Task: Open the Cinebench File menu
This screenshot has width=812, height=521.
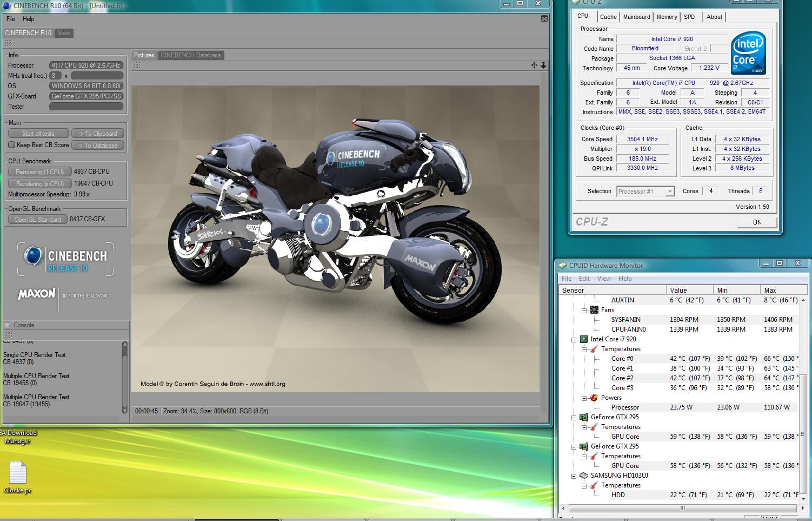Action: pos(11,19)
